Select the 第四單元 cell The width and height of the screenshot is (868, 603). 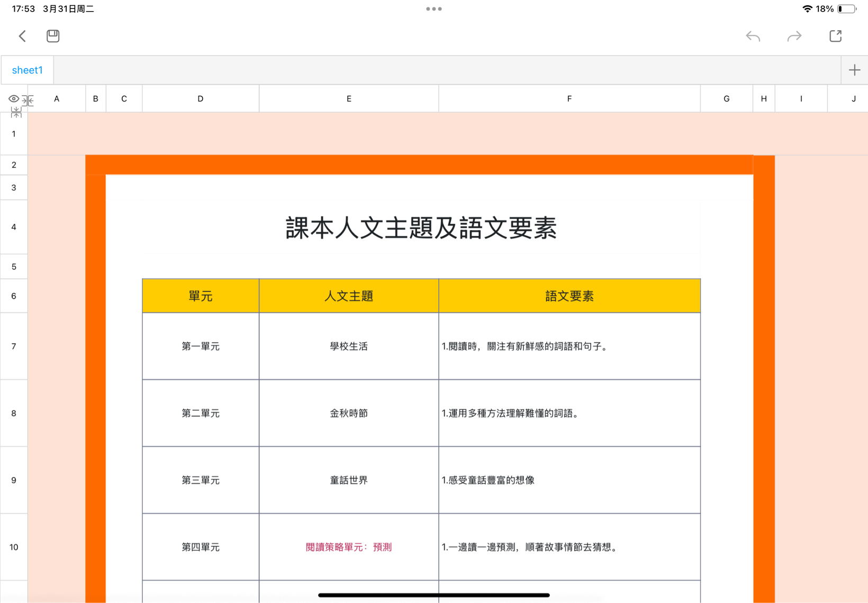pyautogui.click(x=201, y=547)
